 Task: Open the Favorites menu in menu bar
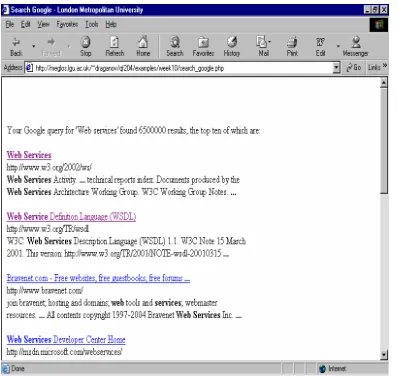click(67, 24)
